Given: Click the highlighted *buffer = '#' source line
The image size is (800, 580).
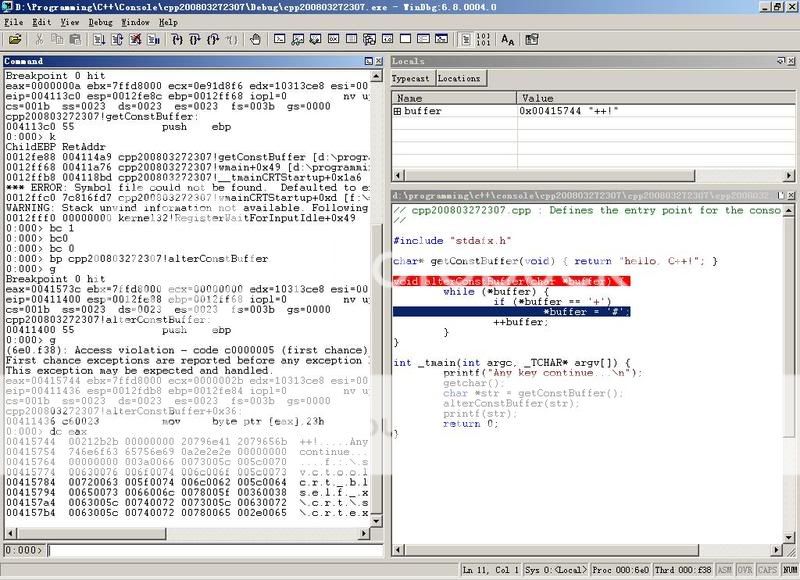Looking at the screenshot, I should tap(511, 312).
